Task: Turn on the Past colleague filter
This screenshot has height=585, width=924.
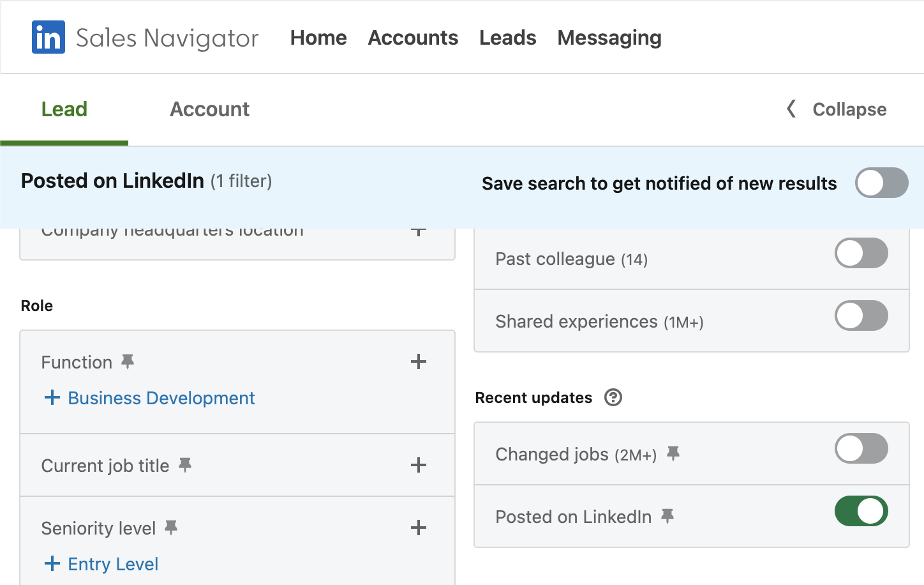Action: coord(861,254)
